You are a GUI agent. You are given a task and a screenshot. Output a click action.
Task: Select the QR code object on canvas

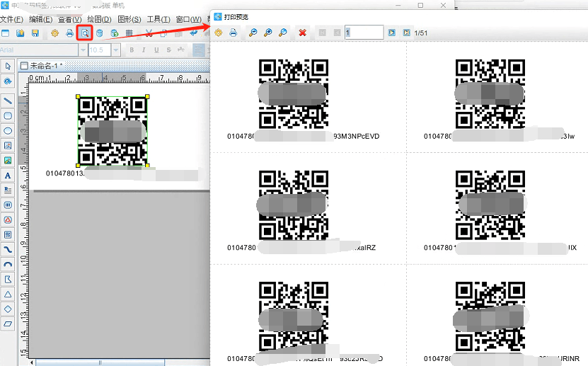(x=113, y=131)
